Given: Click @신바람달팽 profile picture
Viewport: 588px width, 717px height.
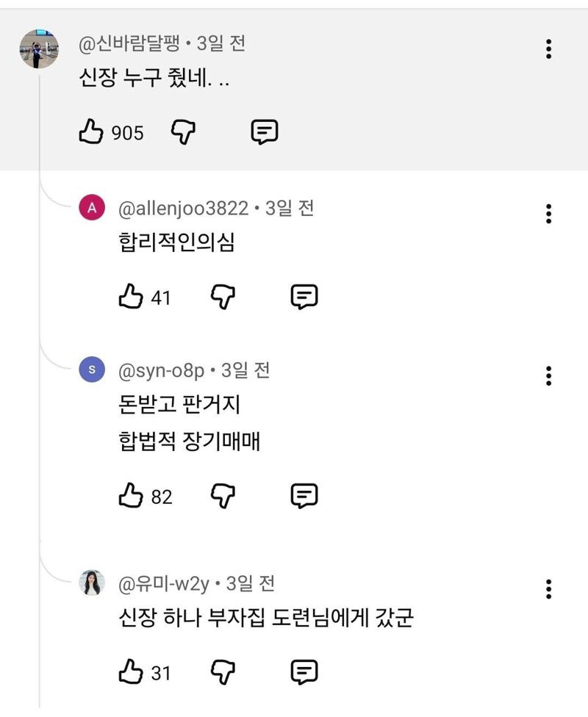Looking at the screenshot, I should [x=39, y=49].
